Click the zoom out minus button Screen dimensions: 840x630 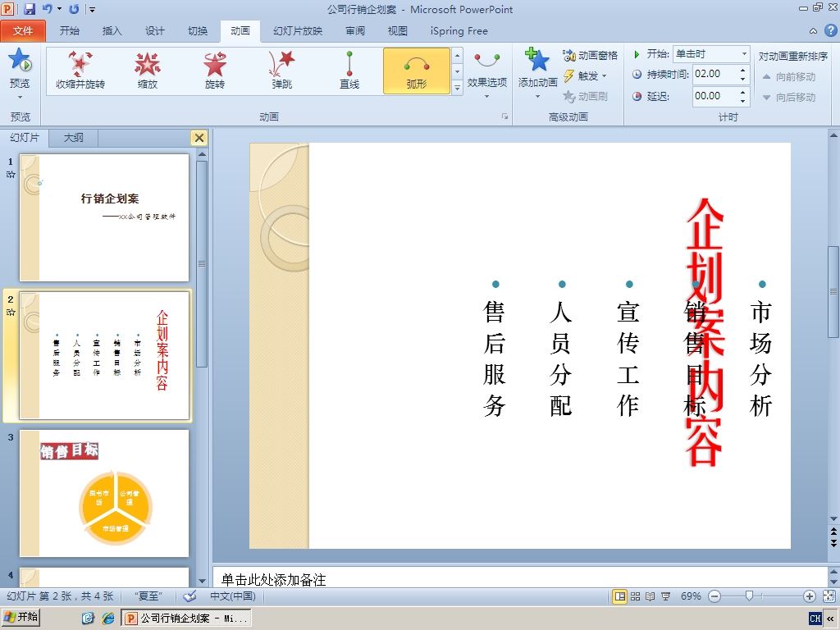coord(714,596)
